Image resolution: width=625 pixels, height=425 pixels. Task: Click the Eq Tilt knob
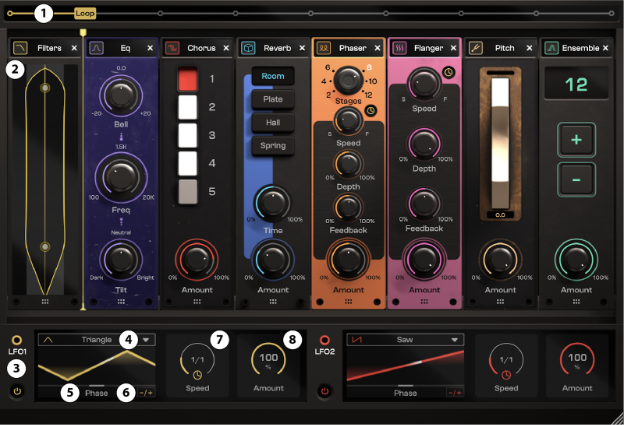121,260
